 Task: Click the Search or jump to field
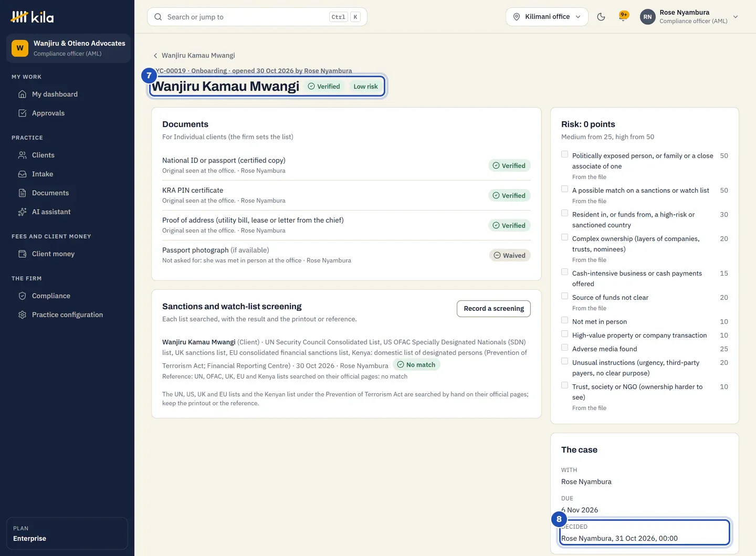pos(257,17)
